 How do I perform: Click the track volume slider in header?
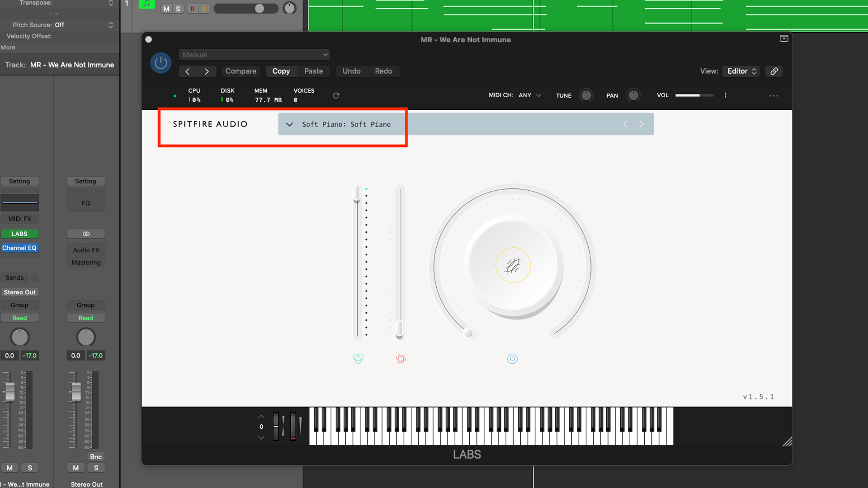coord(245,9)
